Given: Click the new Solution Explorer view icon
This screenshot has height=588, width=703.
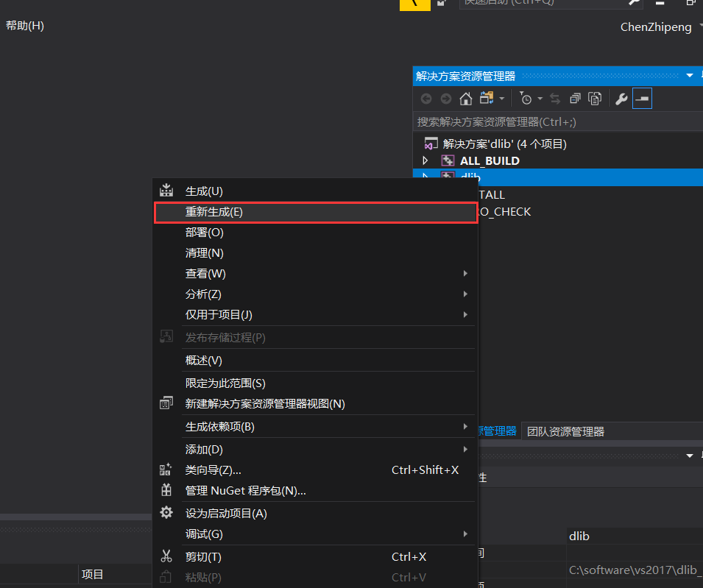Looking at the screenshot, I should pos(166,403).
